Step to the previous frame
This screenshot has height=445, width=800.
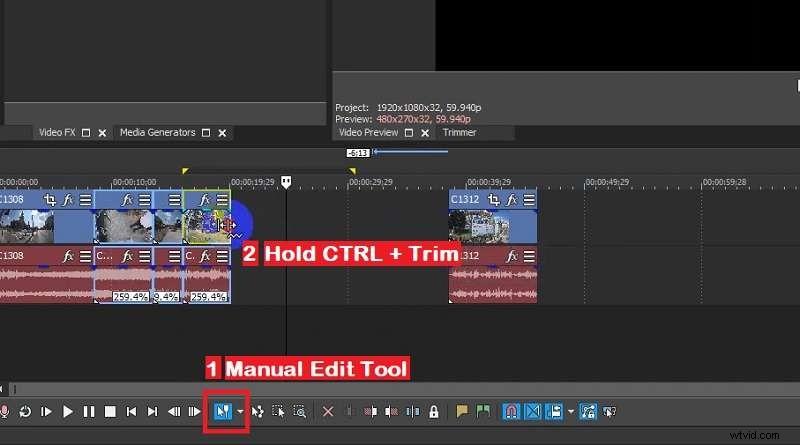click(174, 411)
